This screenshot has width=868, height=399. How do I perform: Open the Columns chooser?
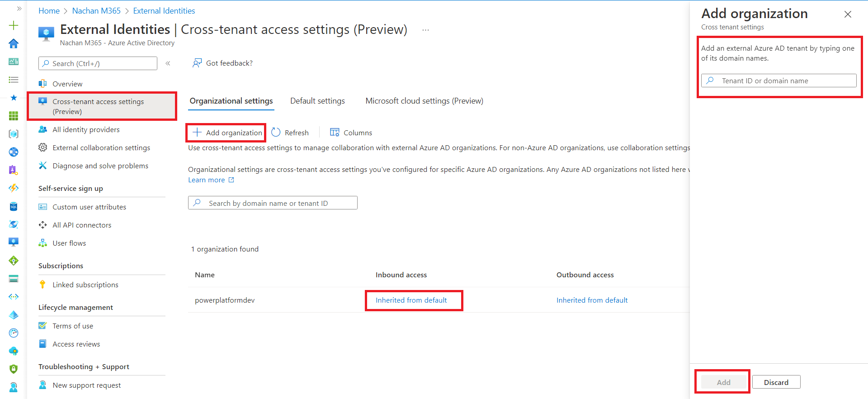pos(351,133)
